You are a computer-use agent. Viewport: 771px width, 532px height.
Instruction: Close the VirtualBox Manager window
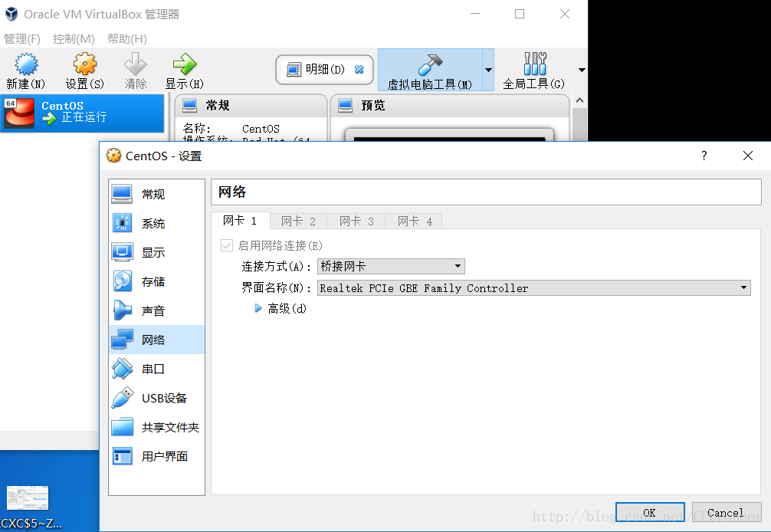(565, 15)
